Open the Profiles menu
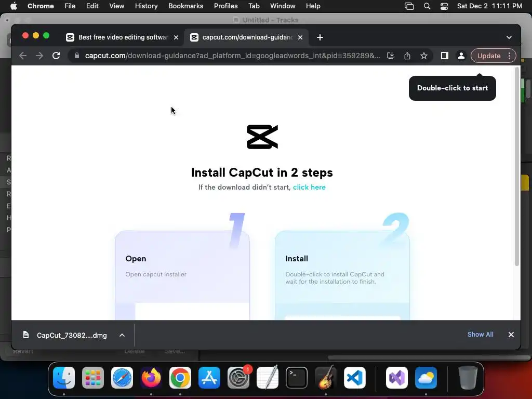Viewport: 532px width, 399px height. [225, 6]
